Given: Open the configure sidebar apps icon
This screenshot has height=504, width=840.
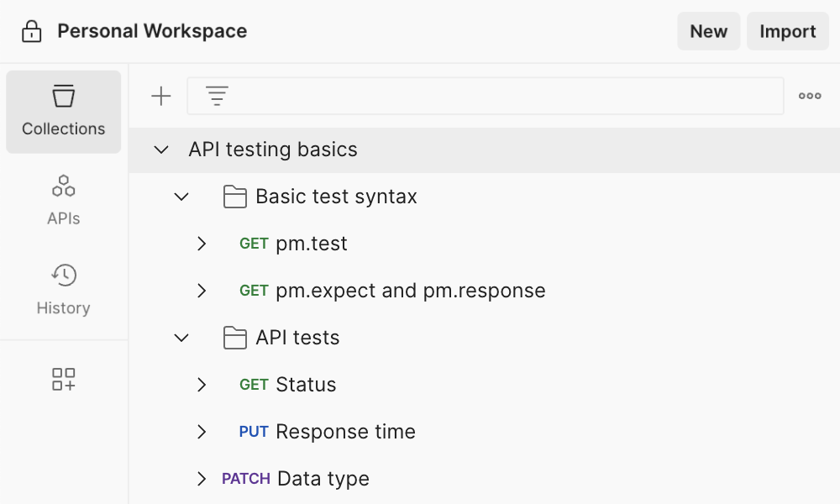Looking at the screenshot, I should coord(64,380).
